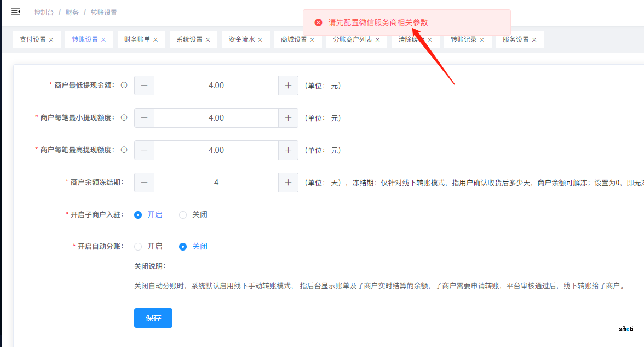Decrease 商户每笔最小提现额度 with the minus button
Viewport: 644px width, 347px height.
point(144,118)
